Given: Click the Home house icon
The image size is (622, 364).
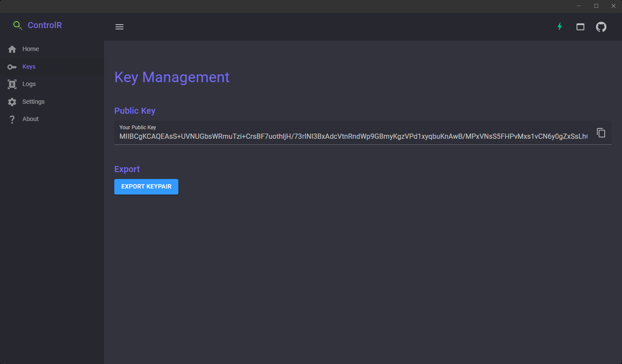Looking at the screenshot, I should pyautogui.click(x=12, y=49).
